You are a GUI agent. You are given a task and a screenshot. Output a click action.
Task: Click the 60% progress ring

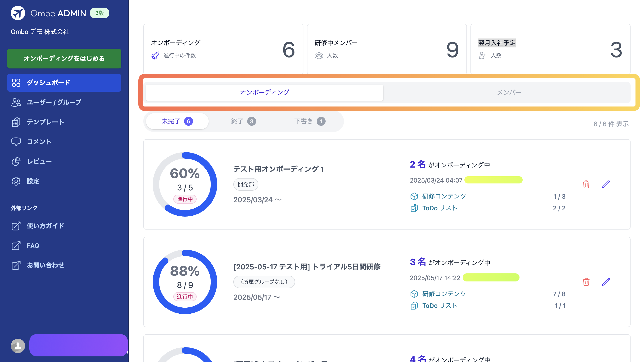pos(185,184)
